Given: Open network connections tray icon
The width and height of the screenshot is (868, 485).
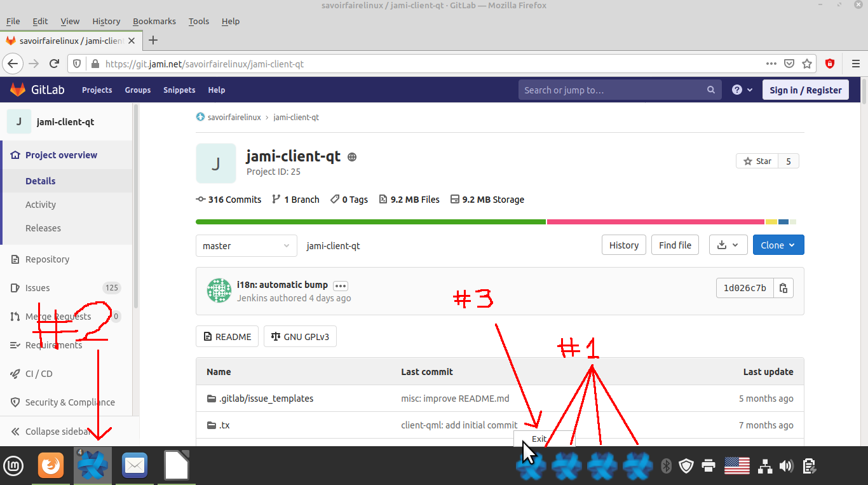Looking at the screenshot, I should (766, 467).
